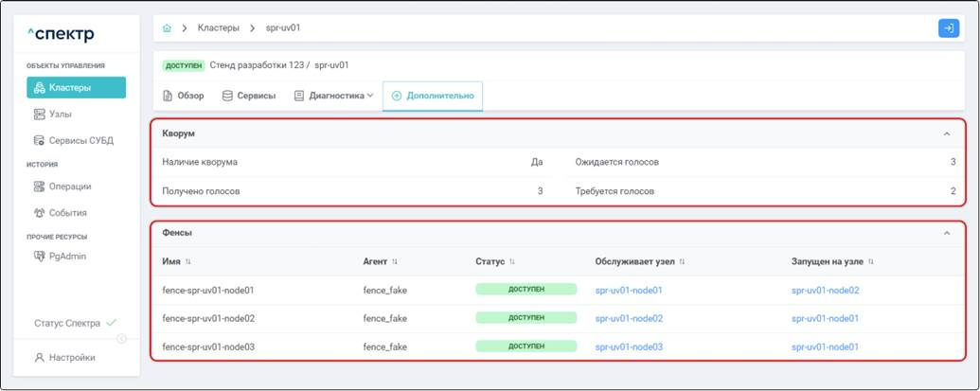
Task: Click the Статус Спектра indicator
Action: tap(75, 323)
